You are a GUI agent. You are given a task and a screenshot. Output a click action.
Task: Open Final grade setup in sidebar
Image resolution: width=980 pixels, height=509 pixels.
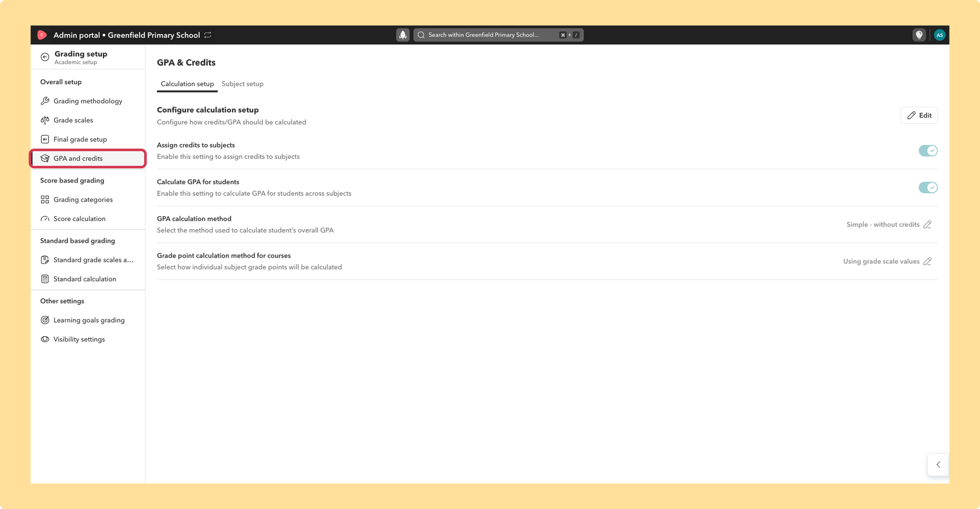pos(88,139)
